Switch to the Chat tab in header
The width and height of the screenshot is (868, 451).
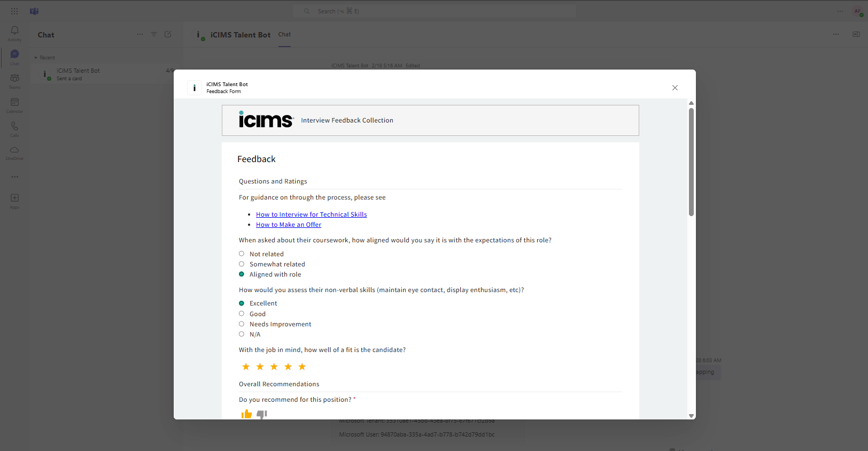pos(284,34)
